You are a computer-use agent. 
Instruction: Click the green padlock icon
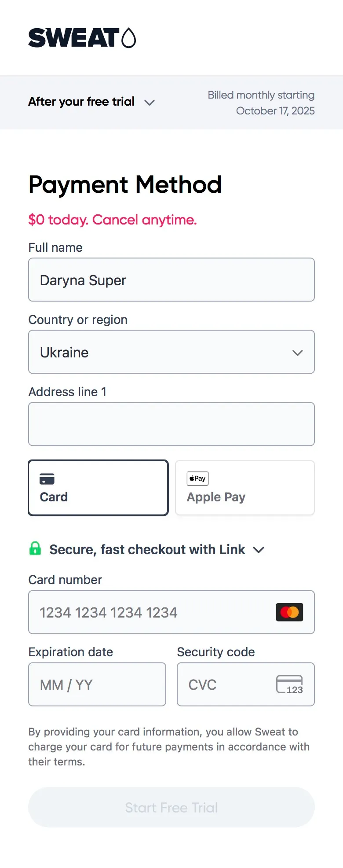click(35, 548)
